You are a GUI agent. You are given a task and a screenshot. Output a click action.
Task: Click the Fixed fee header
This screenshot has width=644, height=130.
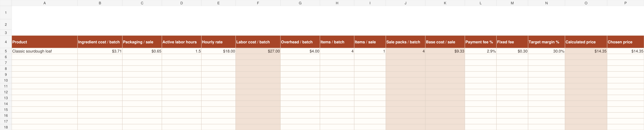(x=512, y=42)
